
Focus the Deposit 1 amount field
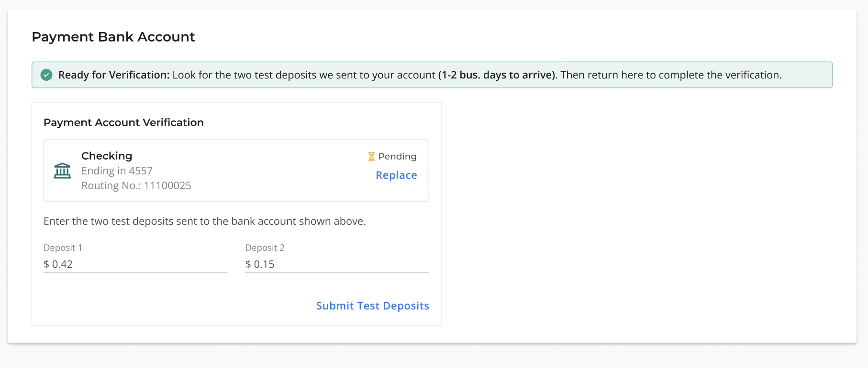pos(135,264)
